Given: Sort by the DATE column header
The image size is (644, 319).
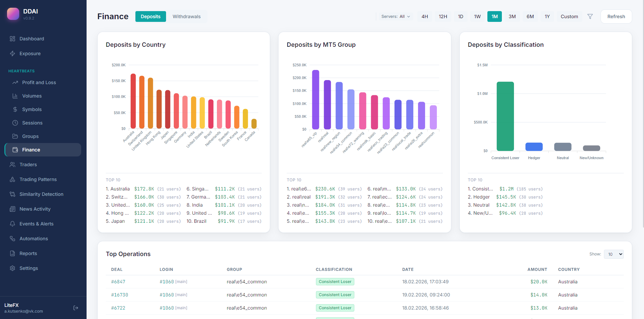Looking at the screenshot, I should pos(408,270).
